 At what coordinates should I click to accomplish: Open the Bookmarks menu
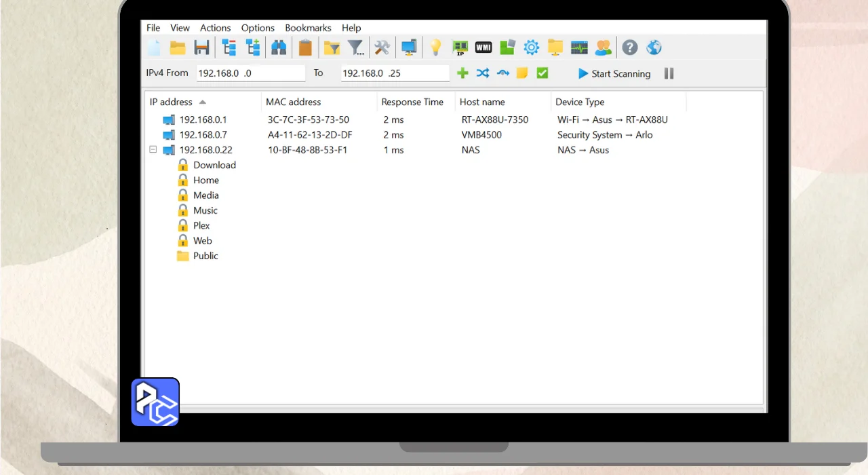[308, 28]
